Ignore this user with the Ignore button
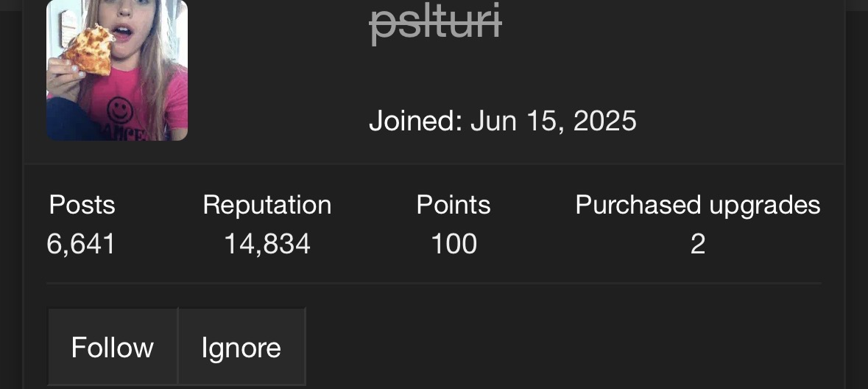Image resolution: width=868 pixels, height=389 pixels. pos(241,346)
